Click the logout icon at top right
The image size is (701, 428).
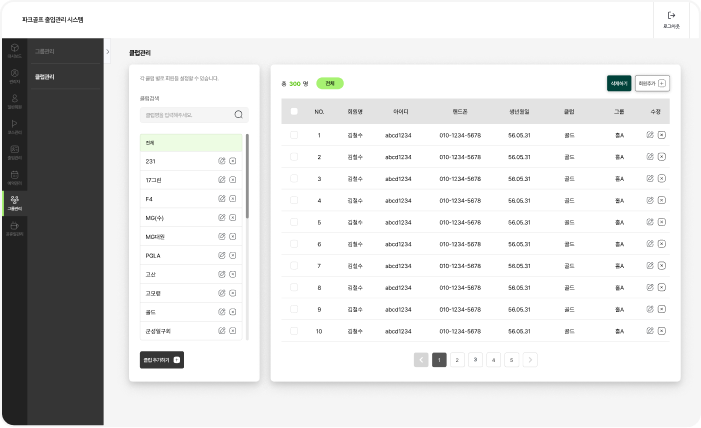[671, 16]
